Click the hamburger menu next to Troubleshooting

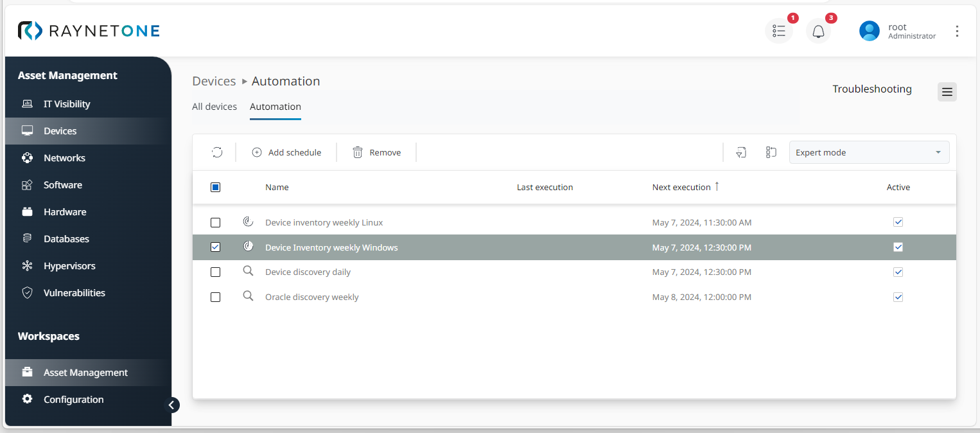pyautogui.click(x=947, y=92)
